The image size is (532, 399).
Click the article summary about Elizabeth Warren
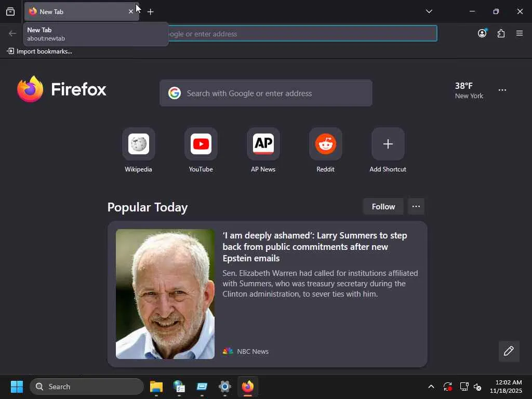pos(320,284)
